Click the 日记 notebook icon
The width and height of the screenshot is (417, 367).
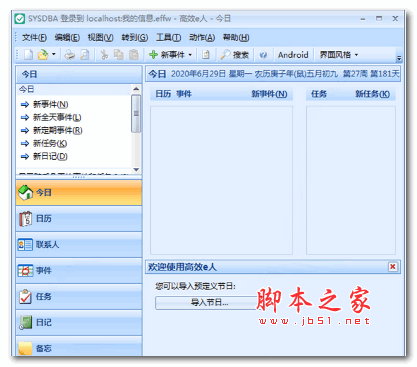[25, 323]
